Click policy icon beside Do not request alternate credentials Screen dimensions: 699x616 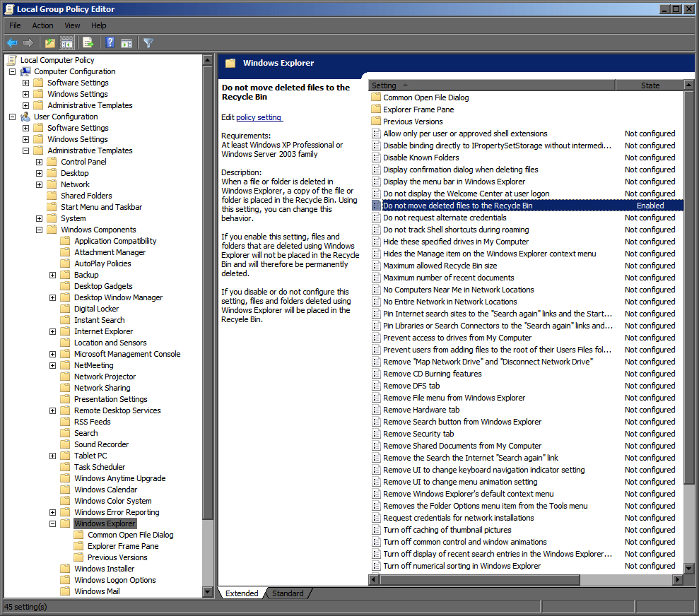pos(376,218)
